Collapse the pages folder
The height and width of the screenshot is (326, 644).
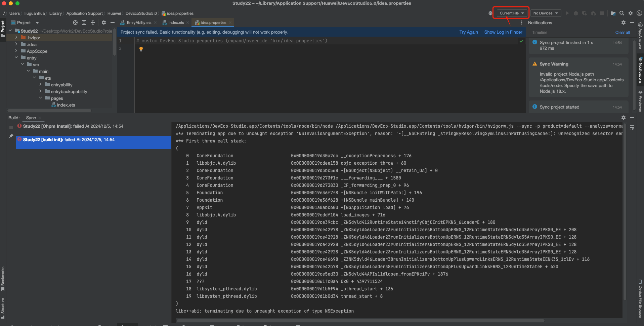[x=40, y=98]
